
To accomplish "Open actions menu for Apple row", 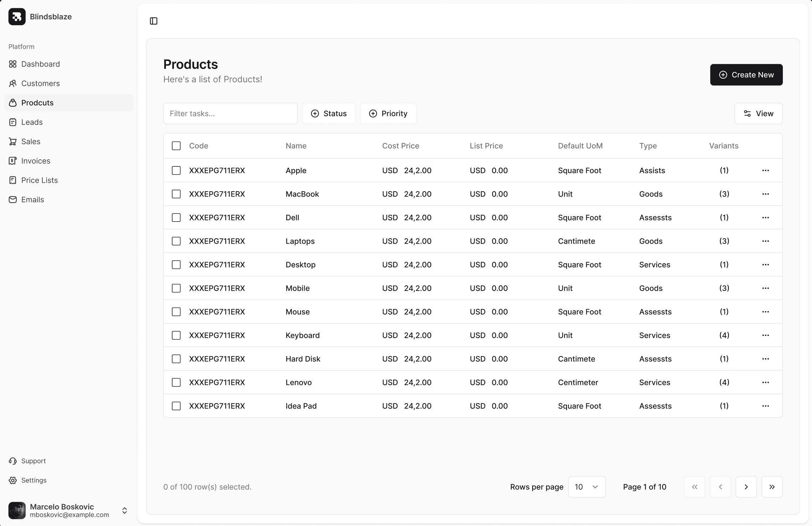I will click(766, 171).
